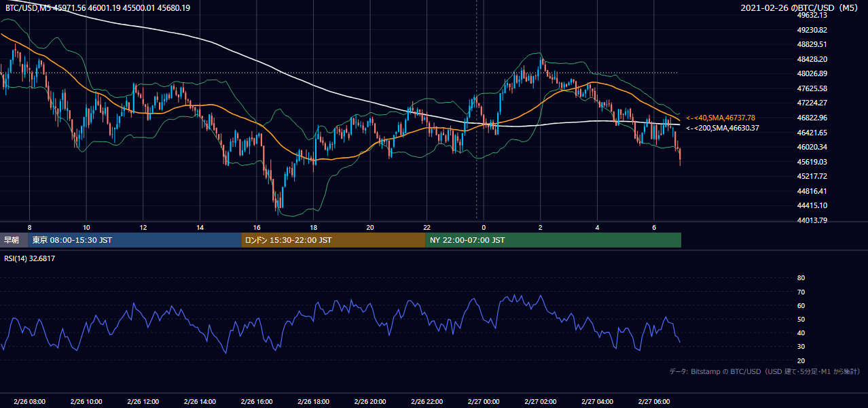Screen dimensions: 868x408
Task: Click the data source note mentioning Bitstamp
Action: [x=765, y=372]
